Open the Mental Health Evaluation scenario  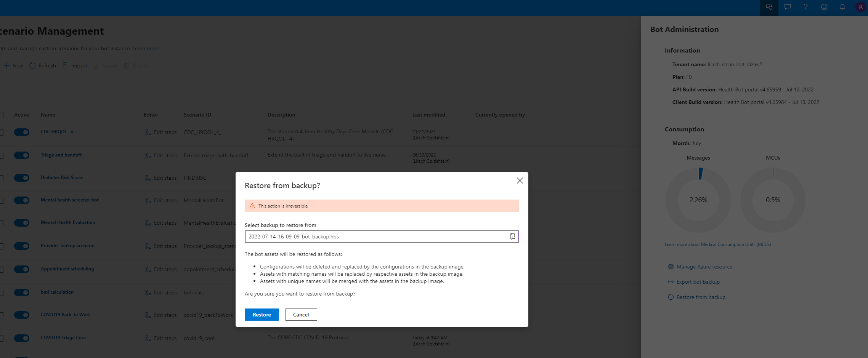[68, 222]
